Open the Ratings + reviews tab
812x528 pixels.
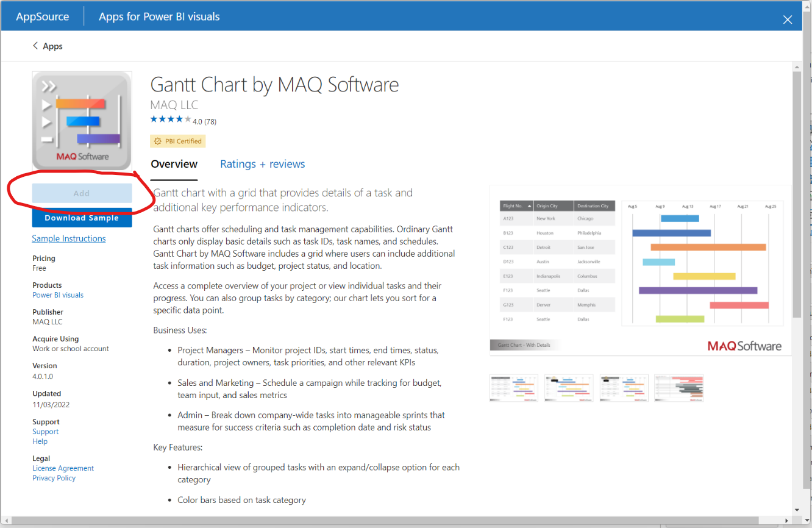pos(263,164)
